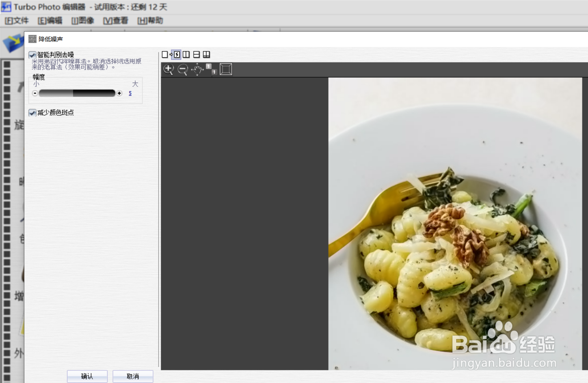Set preview to 1:1 actual size
The image size is (588, 383).
click(x=212, y=69)
